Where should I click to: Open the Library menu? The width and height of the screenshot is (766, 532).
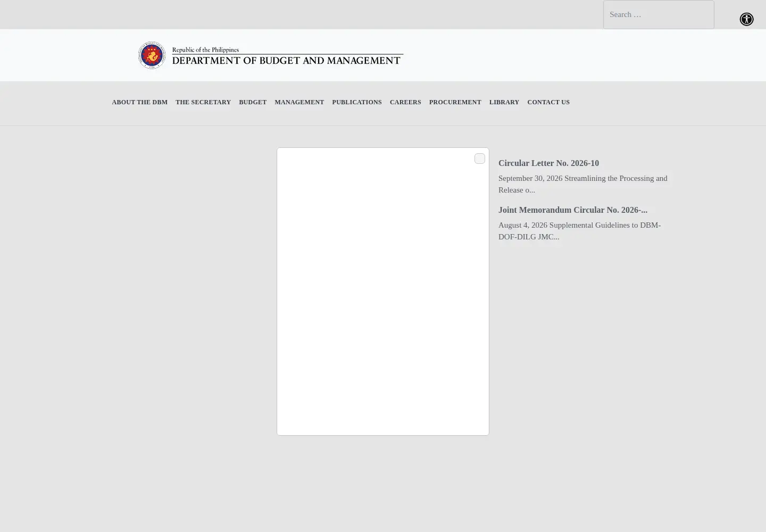504,102
